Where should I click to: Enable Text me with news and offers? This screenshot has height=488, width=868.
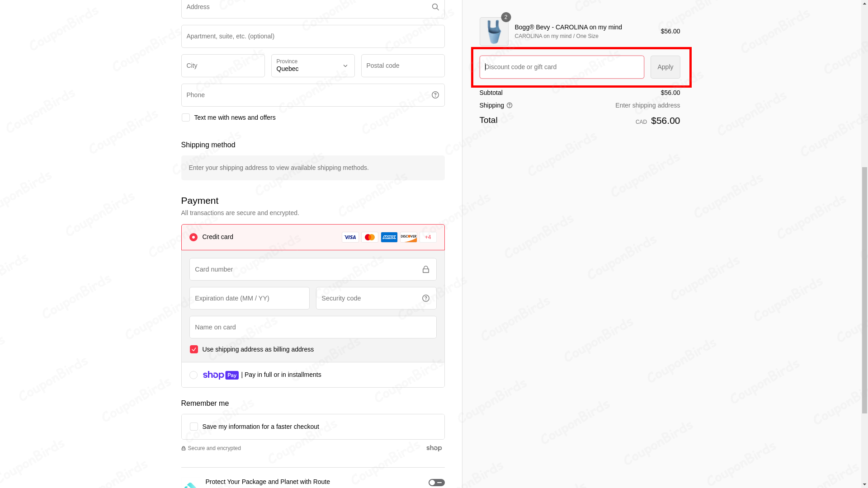[185, 117]
